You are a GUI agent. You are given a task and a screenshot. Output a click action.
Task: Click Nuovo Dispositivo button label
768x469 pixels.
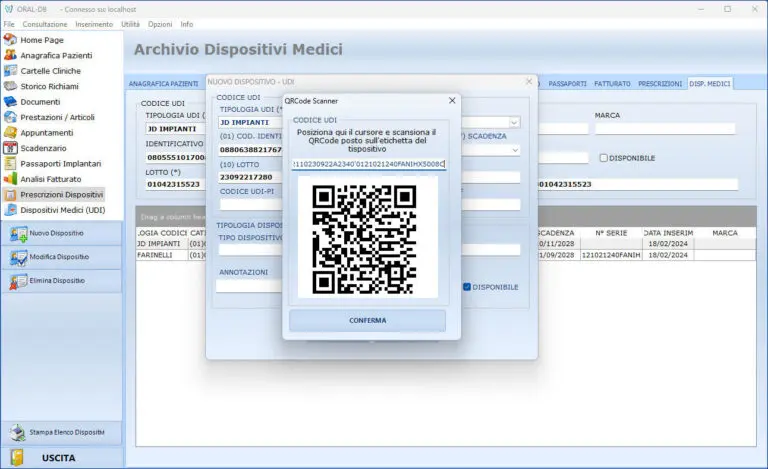coord(56,234)
